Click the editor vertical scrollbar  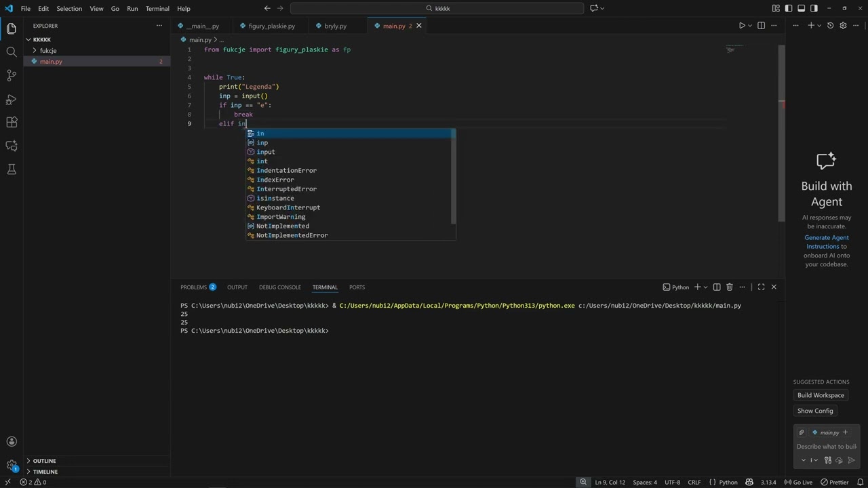coord(781,132)
